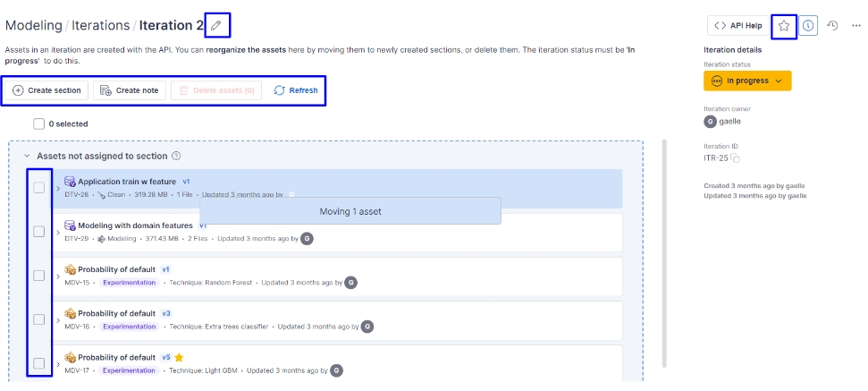Navigate to Iterations breadcrumb
Image resolution: width=868 pixels, height=391 pixels.
pyautogui.click(x=100, y=26)
